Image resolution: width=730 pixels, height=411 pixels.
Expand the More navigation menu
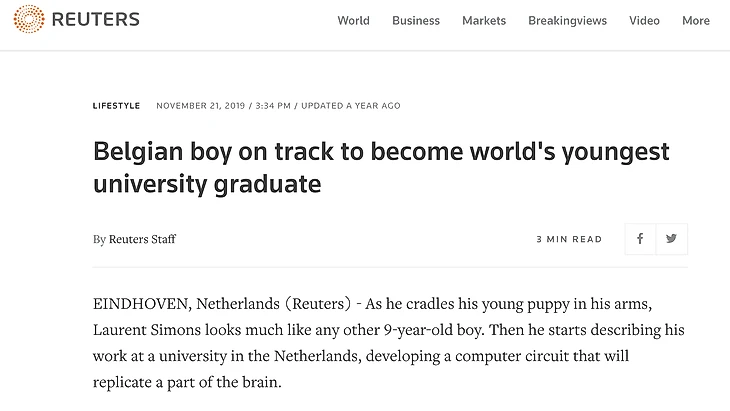click(696, 21)
